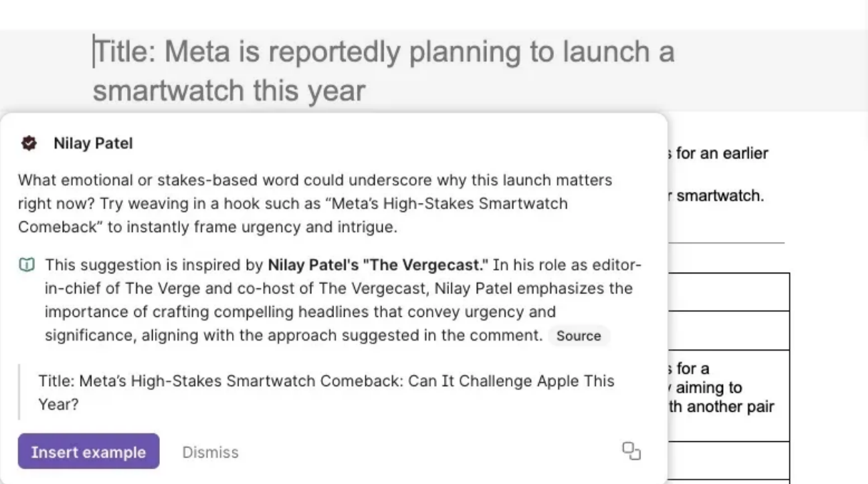Click the table cell containing "aiming to"

pos(728,388)
